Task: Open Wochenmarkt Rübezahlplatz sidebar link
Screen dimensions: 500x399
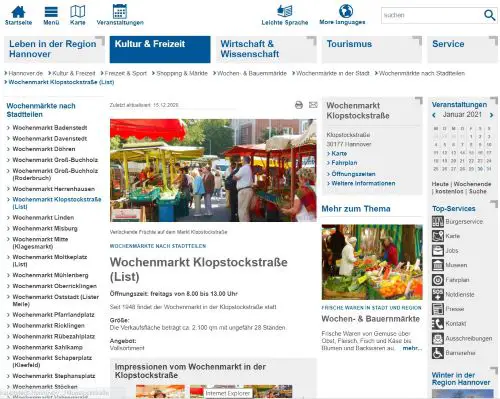Action: 54,336
